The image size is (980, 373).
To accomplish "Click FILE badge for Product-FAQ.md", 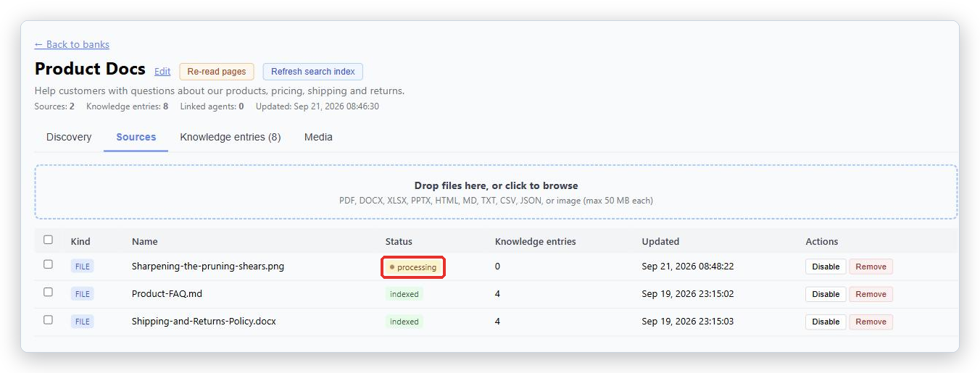I will click(x=83, y=294).
